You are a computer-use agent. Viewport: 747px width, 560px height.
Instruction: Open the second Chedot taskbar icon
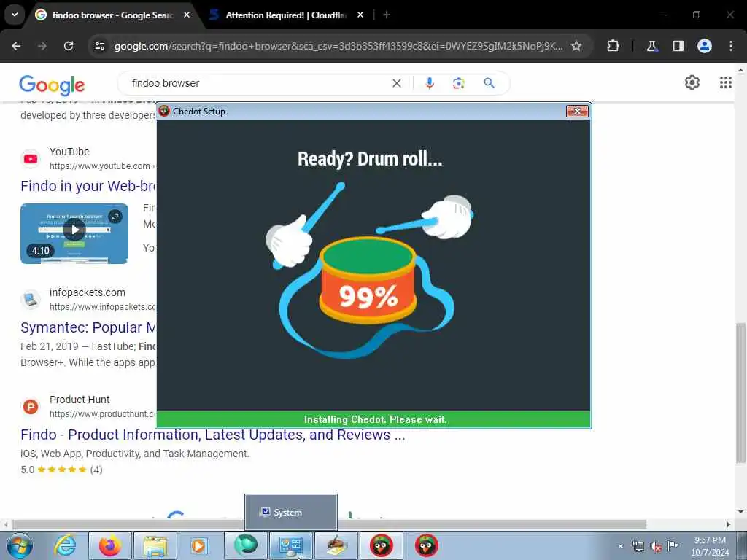point(426,545)
